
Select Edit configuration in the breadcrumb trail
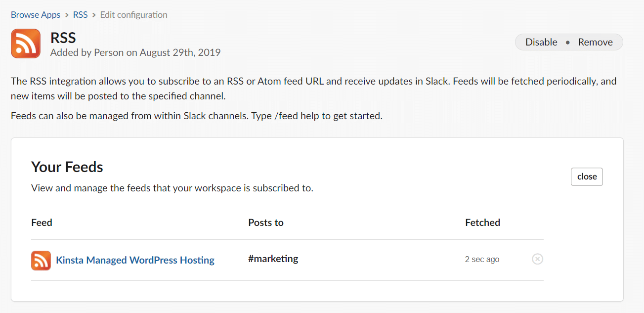[133, 14]
